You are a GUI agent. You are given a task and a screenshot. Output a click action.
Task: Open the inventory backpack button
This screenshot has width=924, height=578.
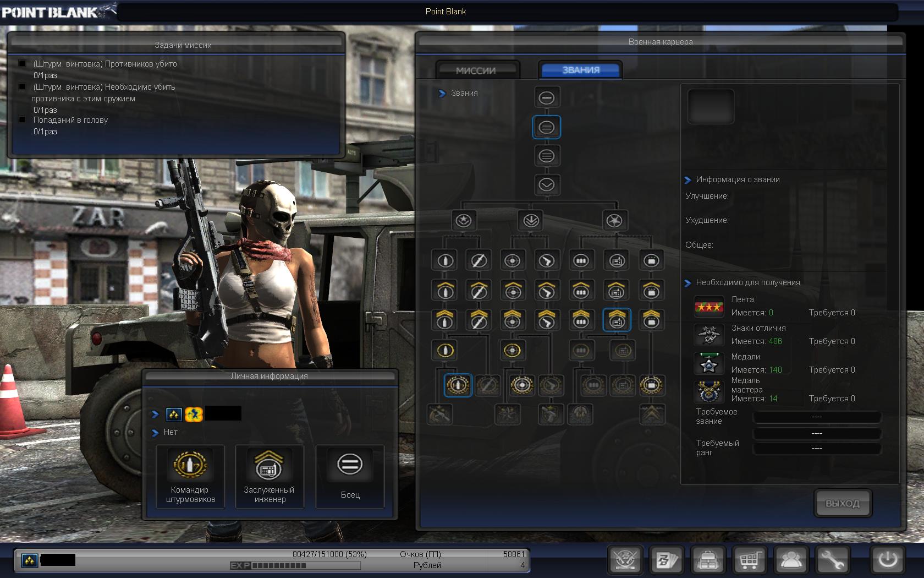708,560
